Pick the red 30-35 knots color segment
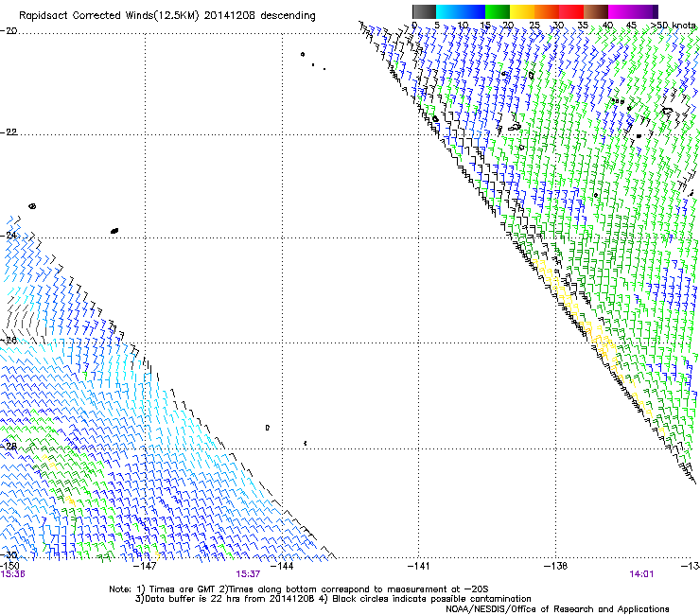This screenshot has width=700, height=615. (x=571, y=11)
